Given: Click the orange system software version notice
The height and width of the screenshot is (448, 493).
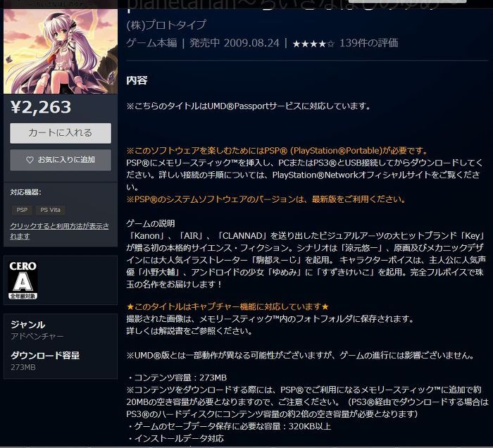Looking at the screenshot, I should [x=266, y=199].
